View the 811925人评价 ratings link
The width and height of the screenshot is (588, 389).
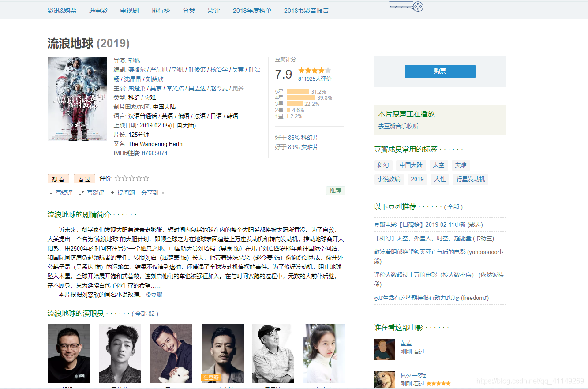tap(315, 79)
